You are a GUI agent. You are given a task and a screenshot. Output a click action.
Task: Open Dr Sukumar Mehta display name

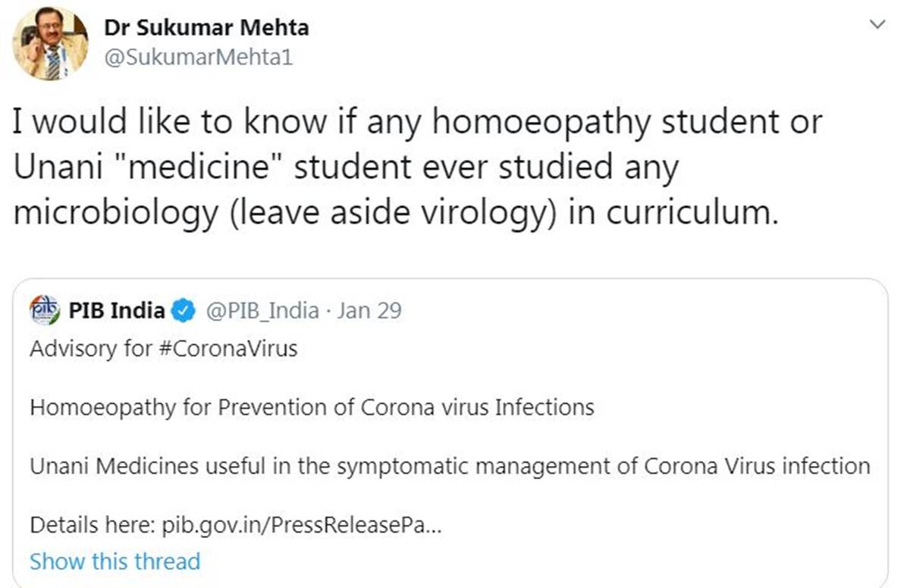click(206, 28)
